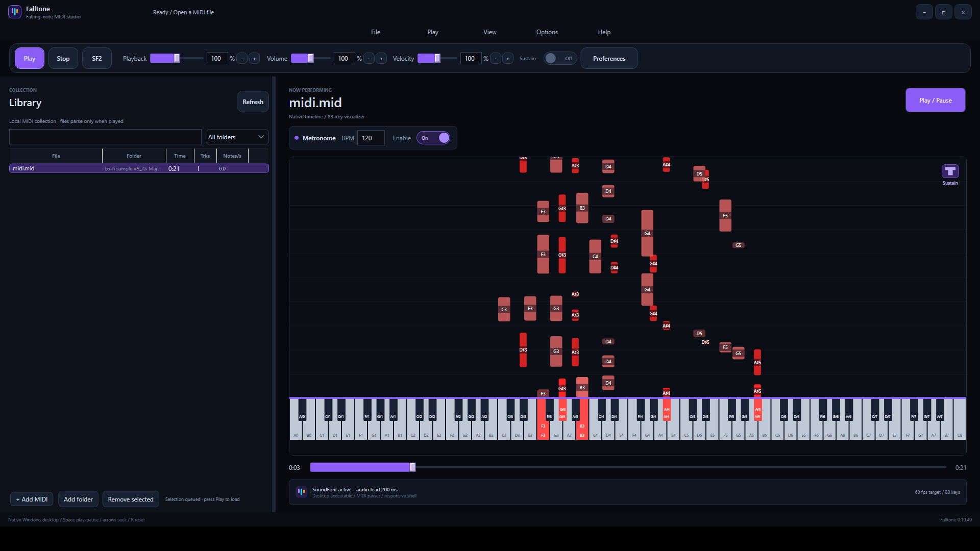Stop playback with the Stop button
The image size is (980, 551).
pos(63,58)
